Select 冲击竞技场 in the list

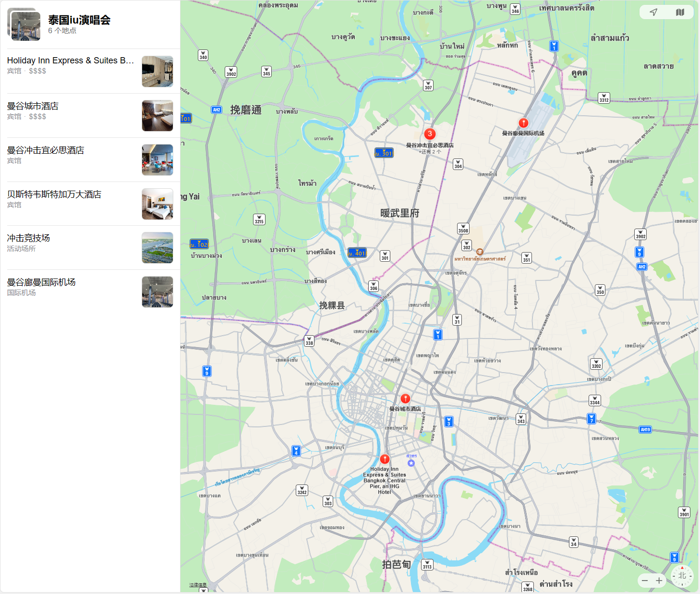coord(90,248)
